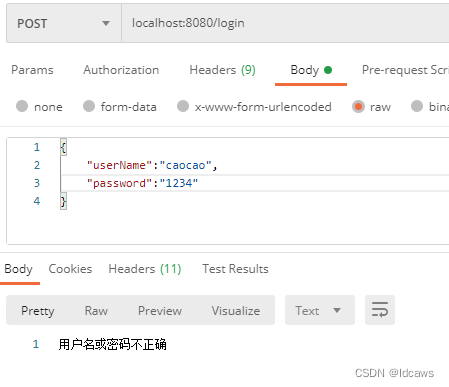Collapse the JSON block at line 1

pyautogui.click(x=63, y=147)
